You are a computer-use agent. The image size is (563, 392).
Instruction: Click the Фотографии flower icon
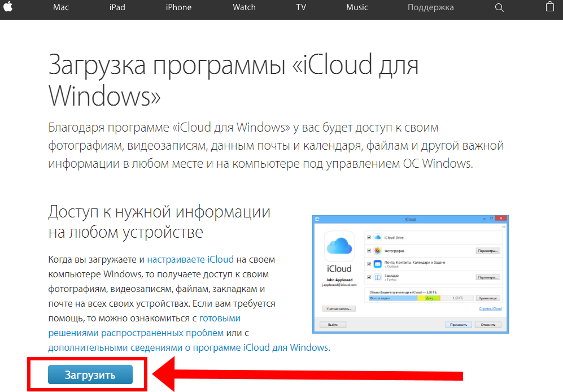(x=377, y=250)
